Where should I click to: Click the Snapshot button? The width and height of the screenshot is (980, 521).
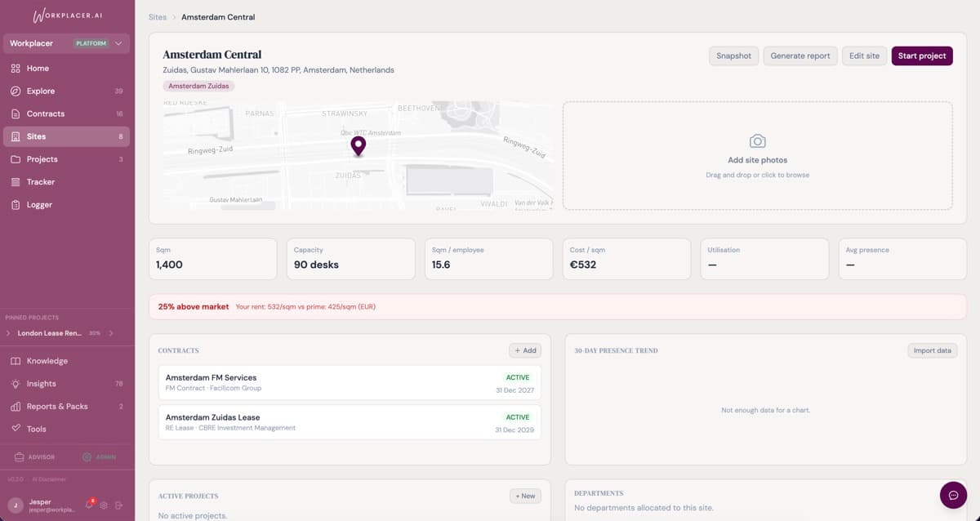point(733,56)
